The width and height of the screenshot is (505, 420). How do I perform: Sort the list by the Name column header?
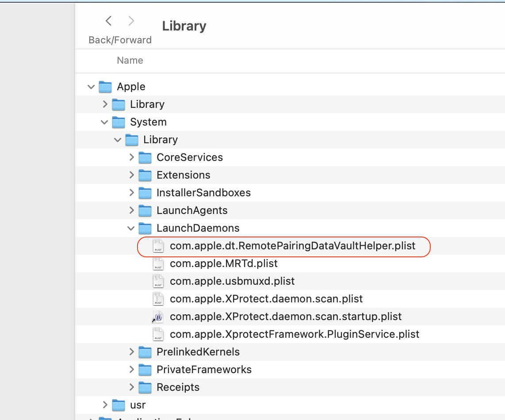coord(130,60)
